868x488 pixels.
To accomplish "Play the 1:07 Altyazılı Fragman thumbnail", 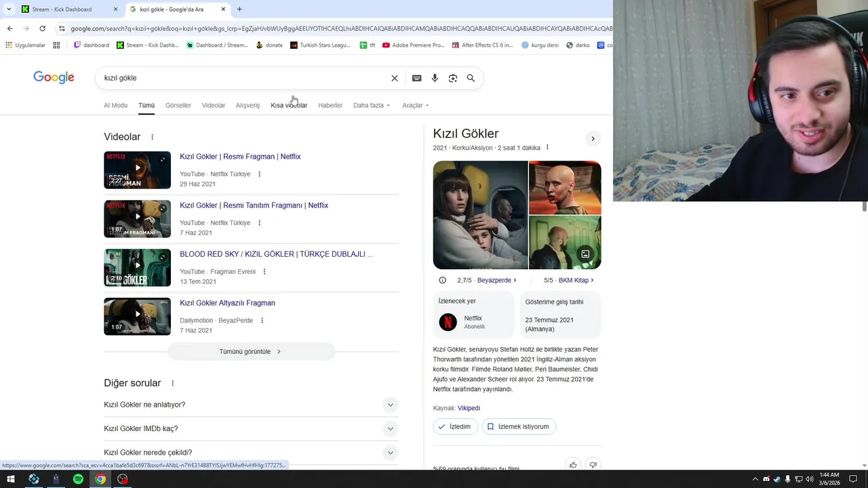I will tap(137, 317).
